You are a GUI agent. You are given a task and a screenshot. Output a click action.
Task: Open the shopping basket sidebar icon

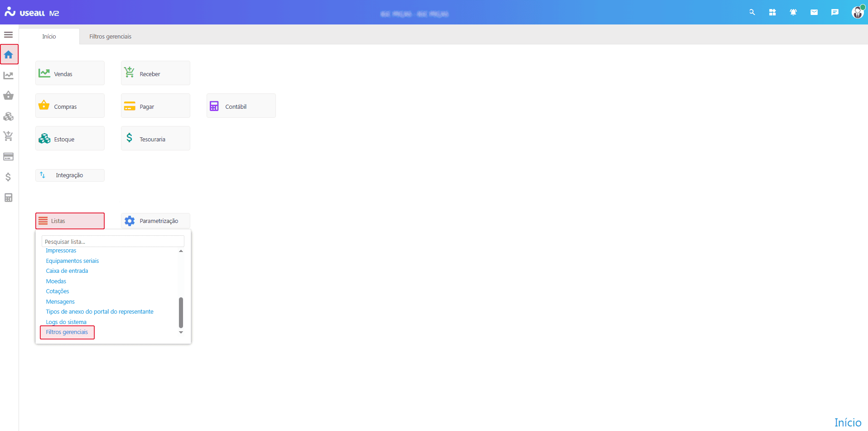[x=8, y=96]
